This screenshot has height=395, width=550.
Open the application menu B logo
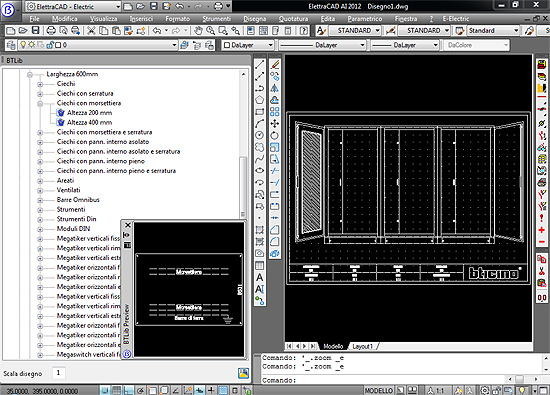point(8,10)
